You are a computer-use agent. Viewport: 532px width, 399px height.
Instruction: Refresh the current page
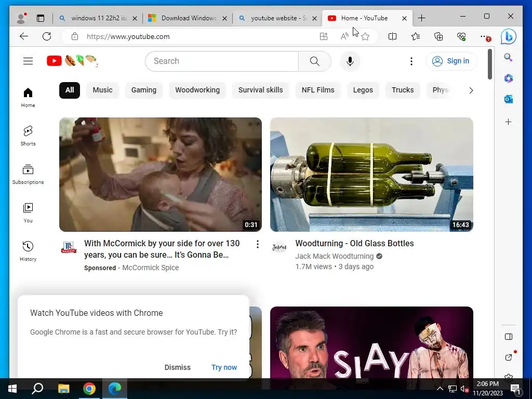tap(47, 36)
